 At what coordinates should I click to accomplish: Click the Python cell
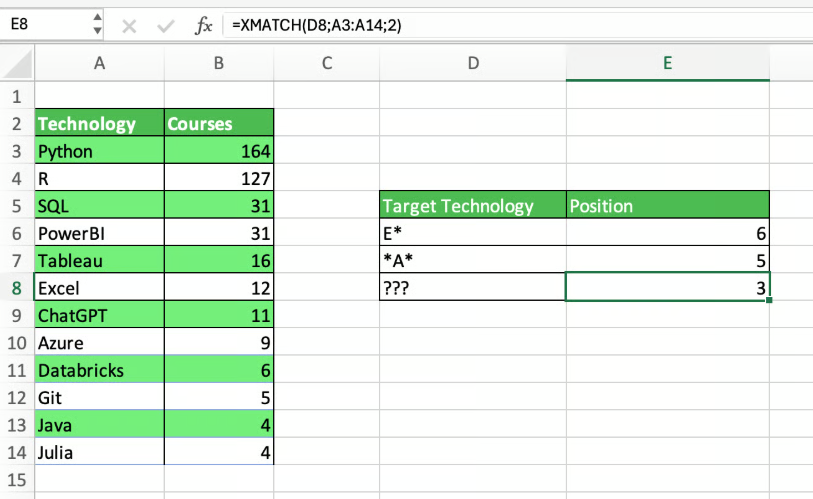click(x=99, y=152)
